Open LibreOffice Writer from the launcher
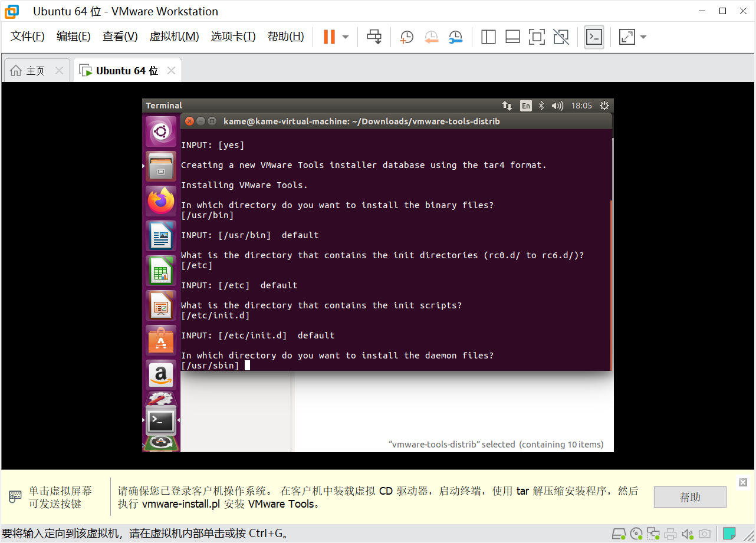The height and width of the screenshot is (543, 756). click(x=161, y=236)
